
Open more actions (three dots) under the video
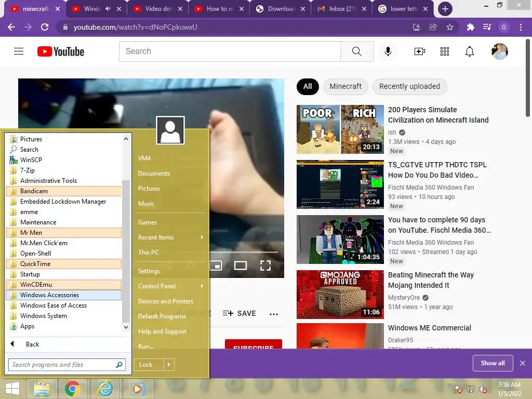273,314
